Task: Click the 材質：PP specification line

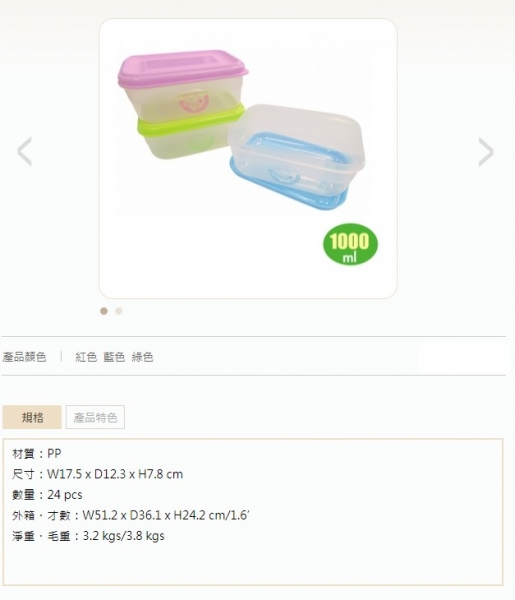Action: (37, 454)
